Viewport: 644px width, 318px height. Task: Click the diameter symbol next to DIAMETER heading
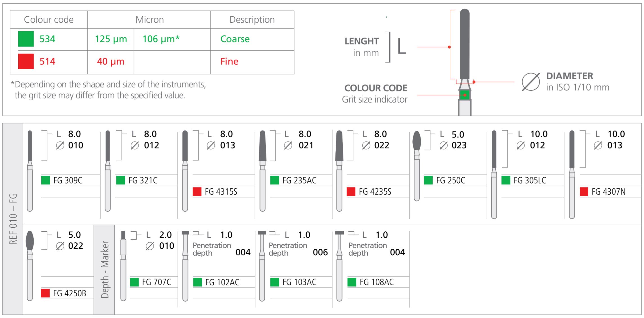531,82
